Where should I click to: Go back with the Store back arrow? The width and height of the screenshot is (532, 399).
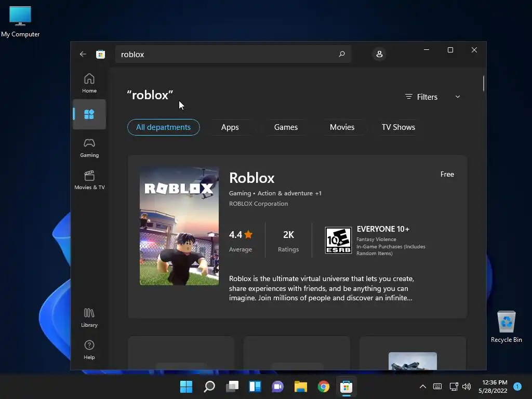(x=83, y=54)
